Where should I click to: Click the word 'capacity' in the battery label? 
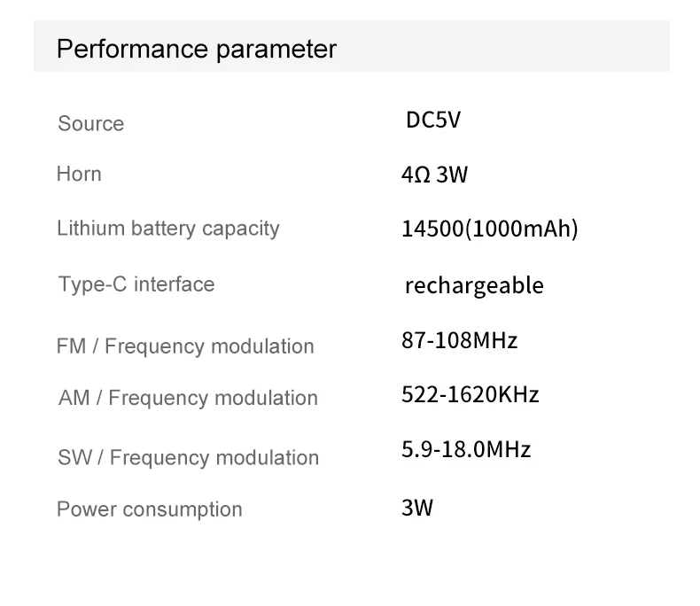point(240,228)
